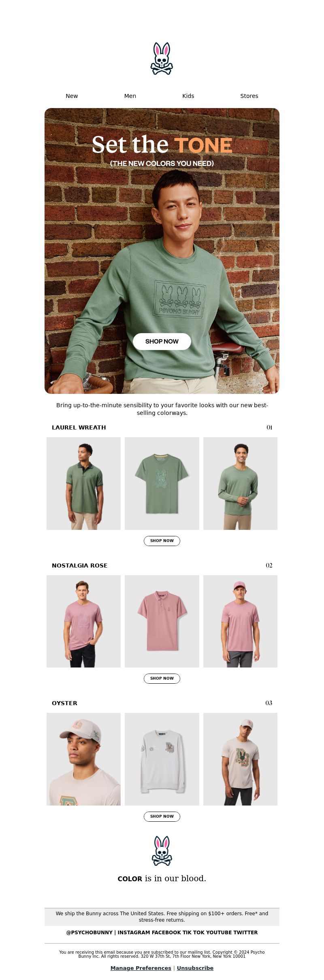This screenshot has height=980, width=324.
Task: Select the white patch sweatshirt image
Action: click(162, 759)
